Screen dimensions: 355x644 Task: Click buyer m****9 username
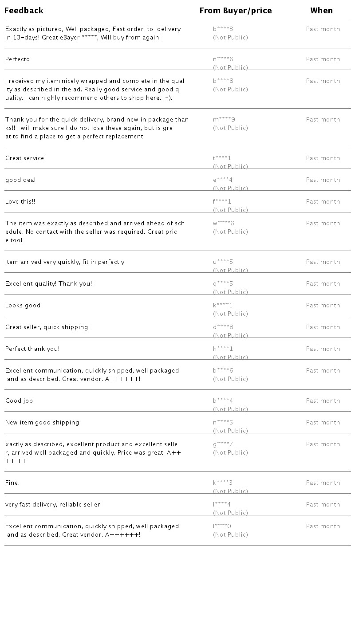coord(224,120)
